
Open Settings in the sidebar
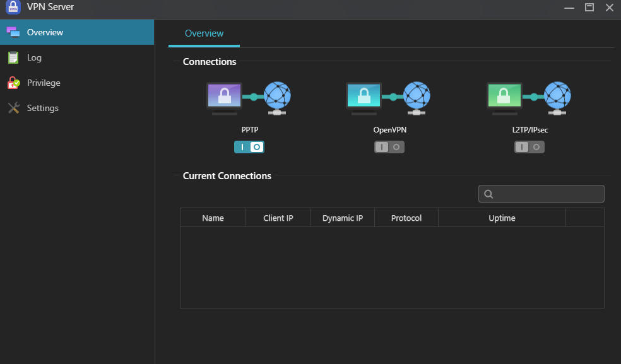pos(77,108)
